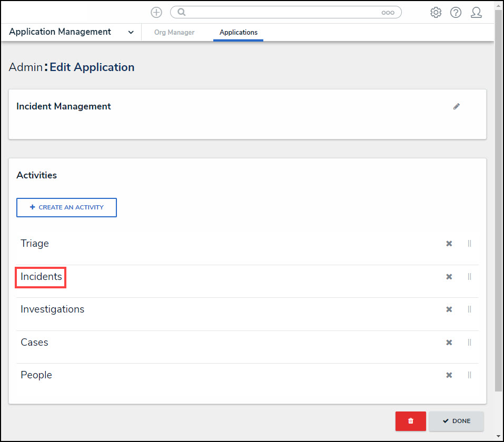This screenshot has width=504, height=442.
Task: Expand the Application Management dropdown
Action: (x=131, y=32)
